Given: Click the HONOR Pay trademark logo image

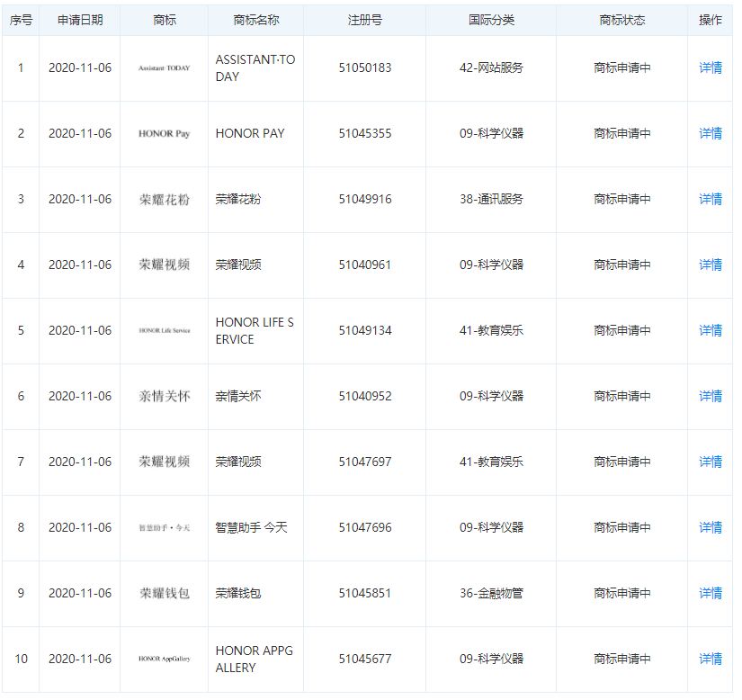Looking at the screenshot, I should pos(165,134).
